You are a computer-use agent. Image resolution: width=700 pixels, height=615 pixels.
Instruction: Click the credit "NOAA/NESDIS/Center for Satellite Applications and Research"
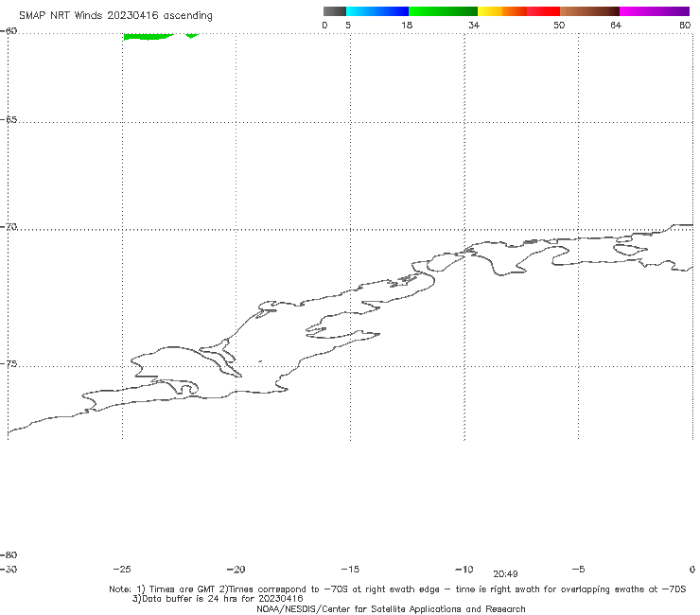tap(391, 608)
